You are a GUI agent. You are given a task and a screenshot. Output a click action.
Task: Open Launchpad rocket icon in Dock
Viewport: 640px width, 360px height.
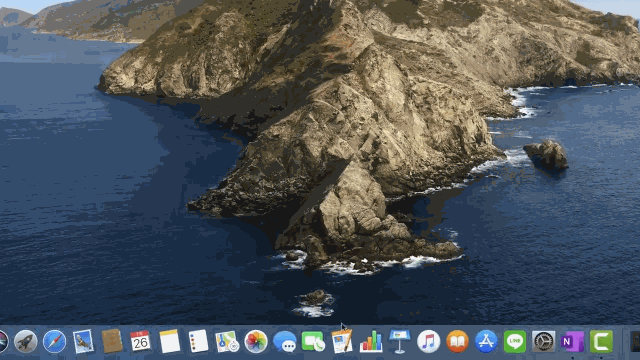(26, 341)
